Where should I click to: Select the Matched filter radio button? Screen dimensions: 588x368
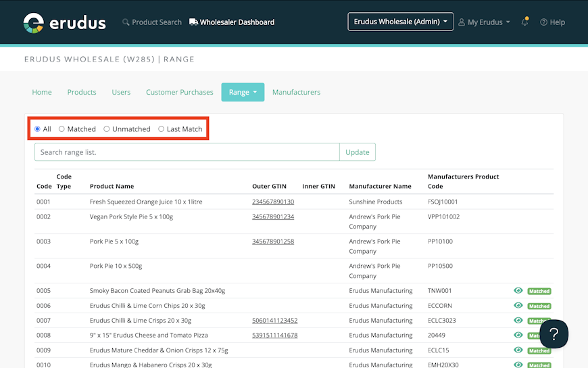click(x=62, y=129)
